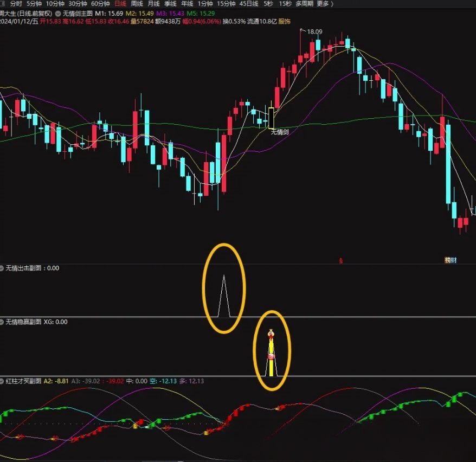Click the red ball marker on yellow spike
Screen dimensions: 476x462
coord(271,356)
